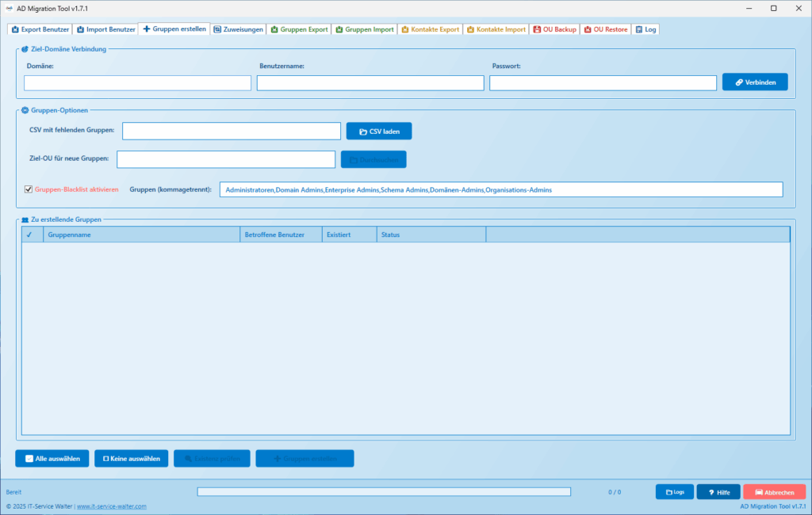
Task: Click the green Gruppen Export tab icon
Action: 274,29
